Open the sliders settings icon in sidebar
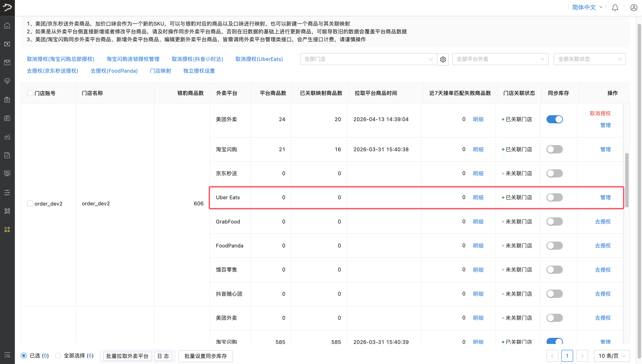642x364 pixels. tap(7, 192)
